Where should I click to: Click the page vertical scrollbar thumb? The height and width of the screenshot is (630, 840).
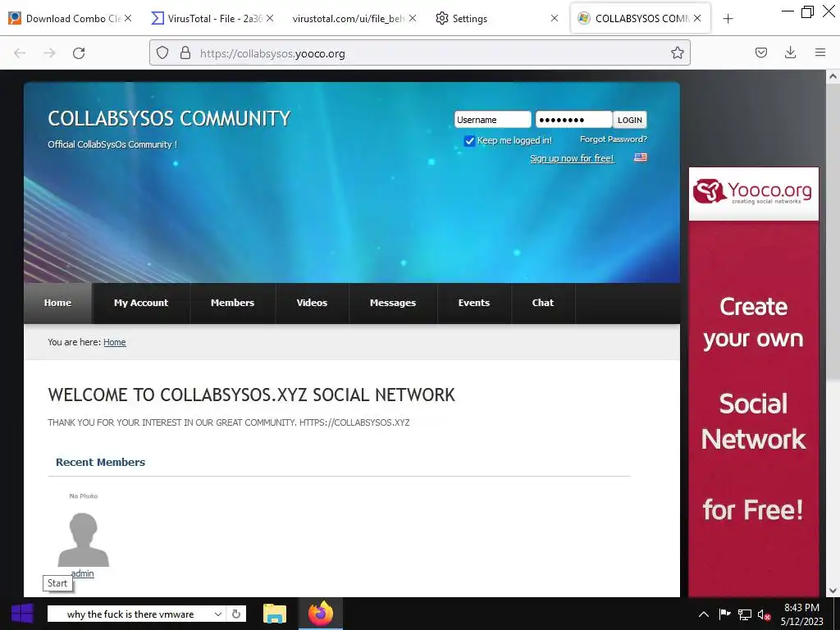tap(833, 233)
